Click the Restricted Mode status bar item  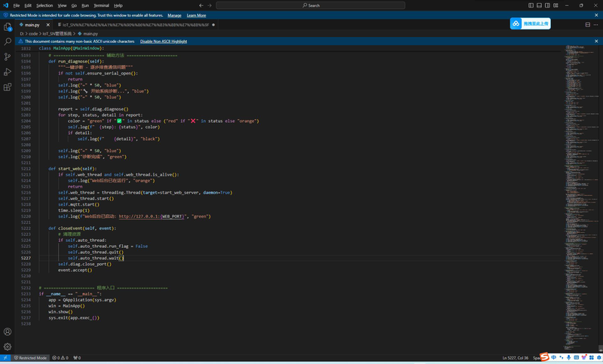coord(30,358)
